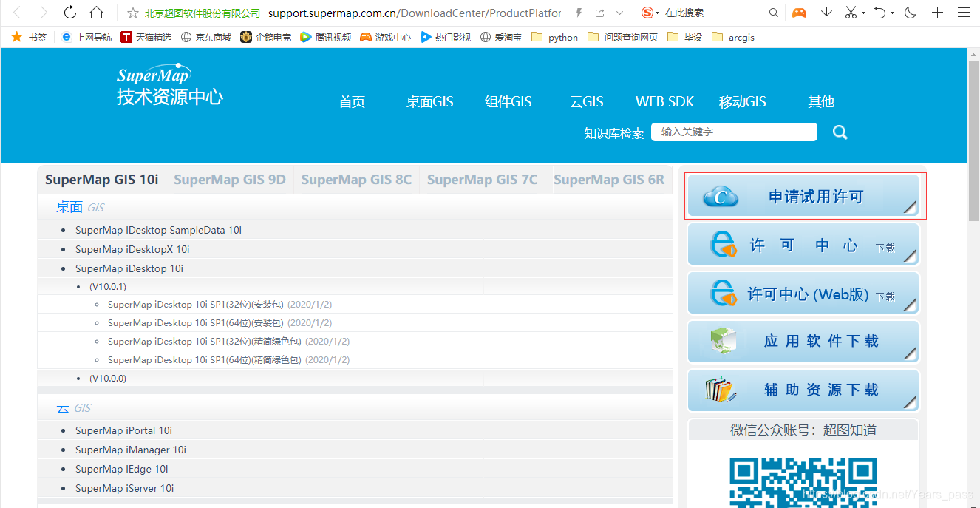Viewport: 980px width, 508px height.
Task: Click the white magnifier search button
Action: (x=840, y=132)
